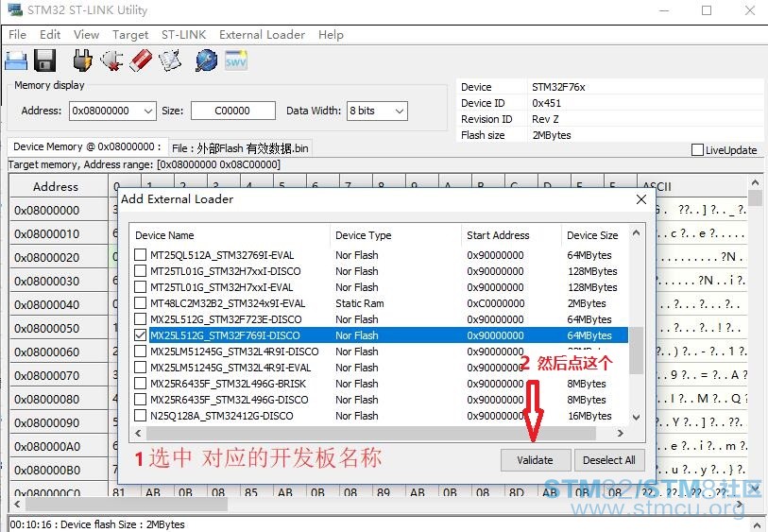Click loader list scroll up arrow
The width and height of the screenshot is (768, 532).
[637, 233]
